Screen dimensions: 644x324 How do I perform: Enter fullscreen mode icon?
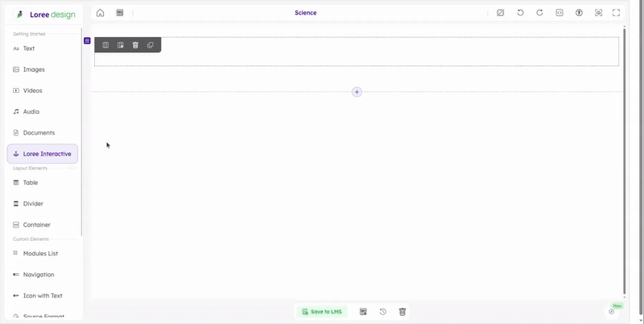tap(616, 13)
